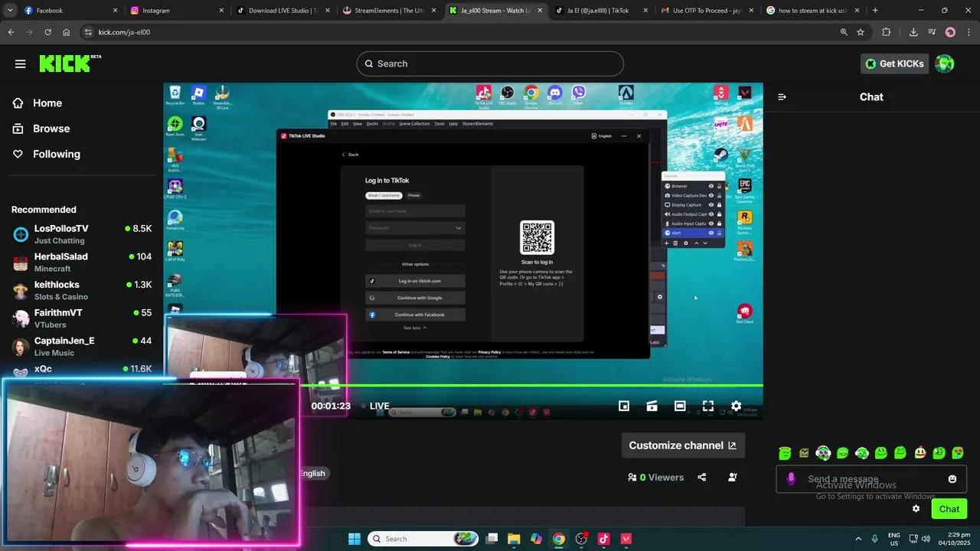Go to browser home page
The height and width of the screenshot is (551, 980).
67,32
